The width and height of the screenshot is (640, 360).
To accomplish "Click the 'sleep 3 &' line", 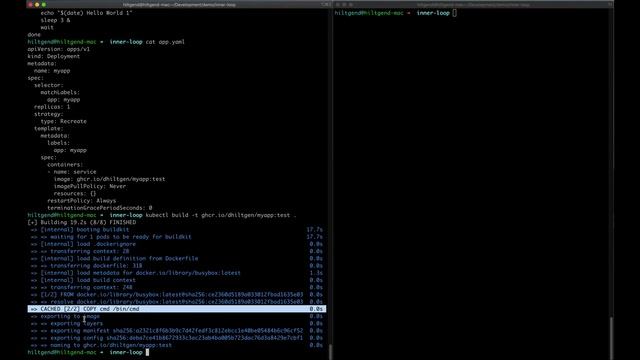I will (55, 20).
